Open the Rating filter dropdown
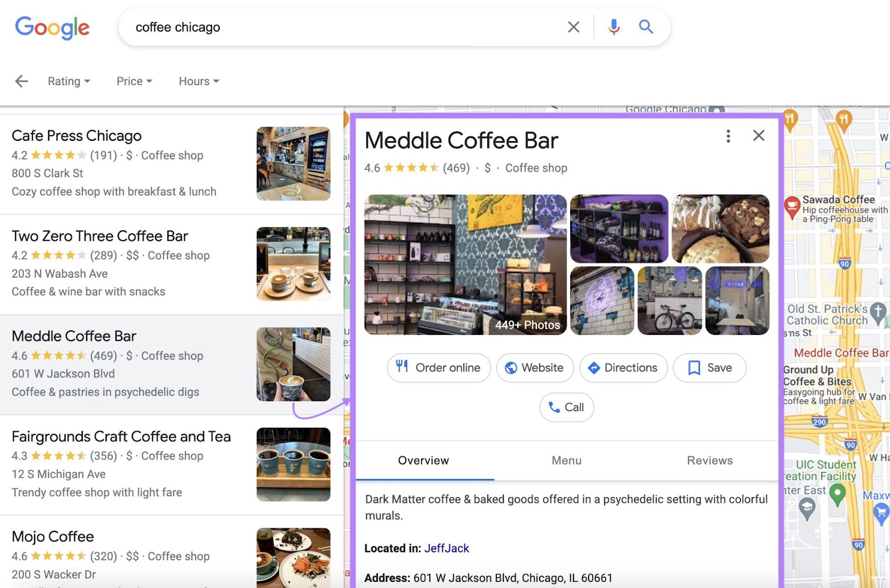 [x=68, y=81]
